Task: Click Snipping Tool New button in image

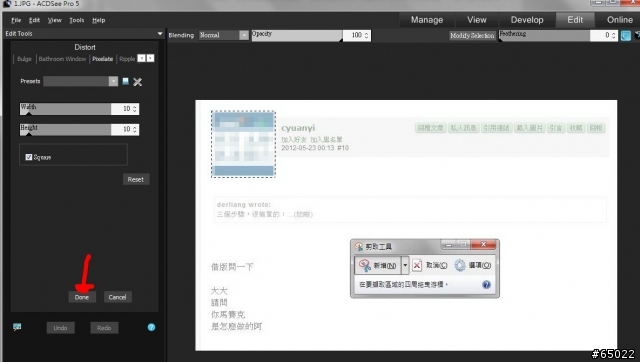Action: tap(378, 265)
